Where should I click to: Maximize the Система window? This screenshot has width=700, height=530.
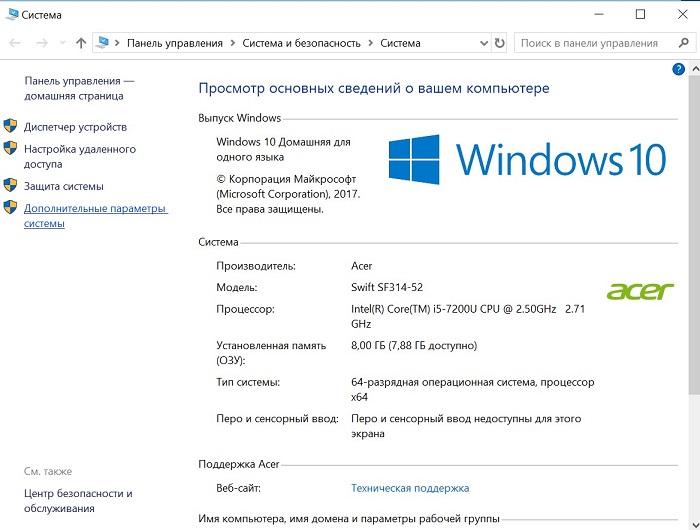pyautogui.click(x=640, y=14)
